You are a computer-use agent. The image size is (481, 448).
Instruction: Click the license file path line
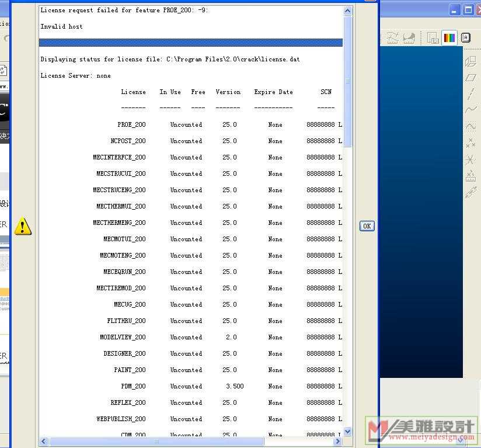coord(170,59)
